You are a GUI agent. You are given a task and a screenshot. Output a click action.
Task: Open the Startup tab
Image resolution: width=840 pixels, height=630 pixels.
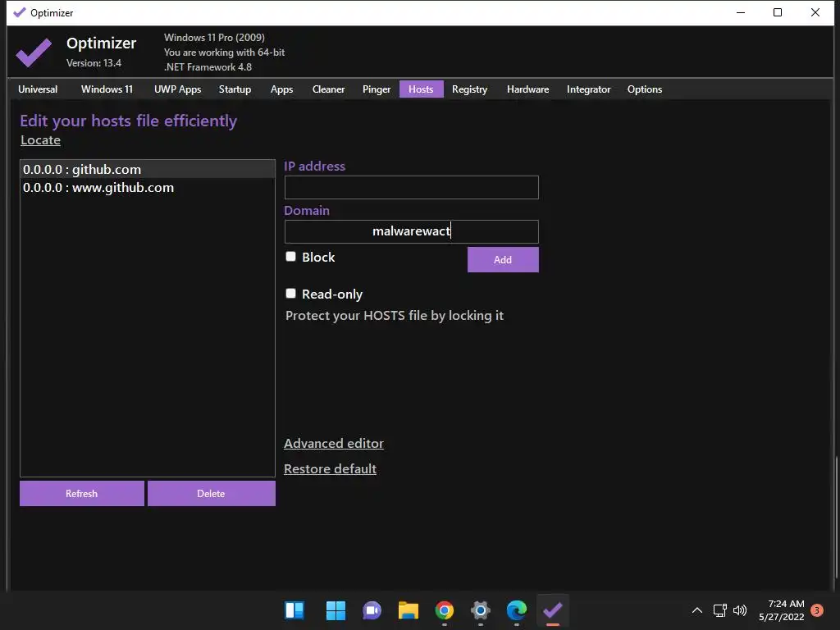235,89
